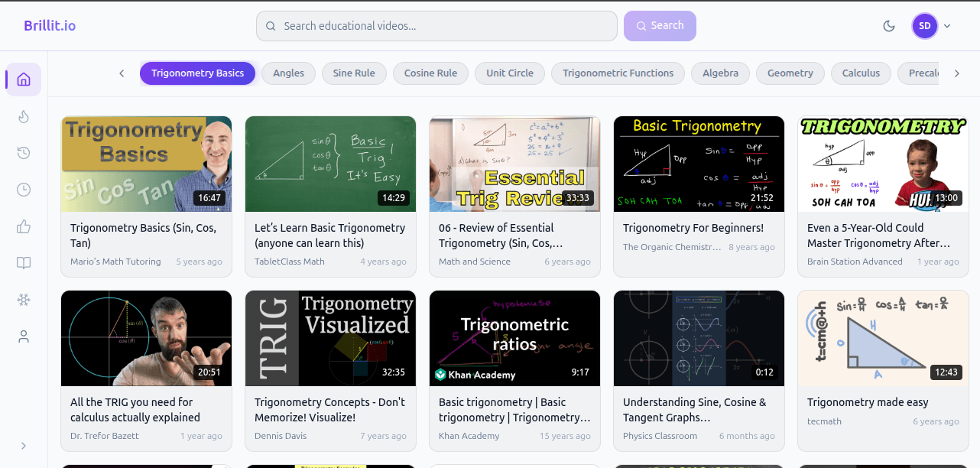Image resolution: width=980 pixels, height=468 pixels.
Task: Click the SD user avatar
Action: tap(925, 26)
